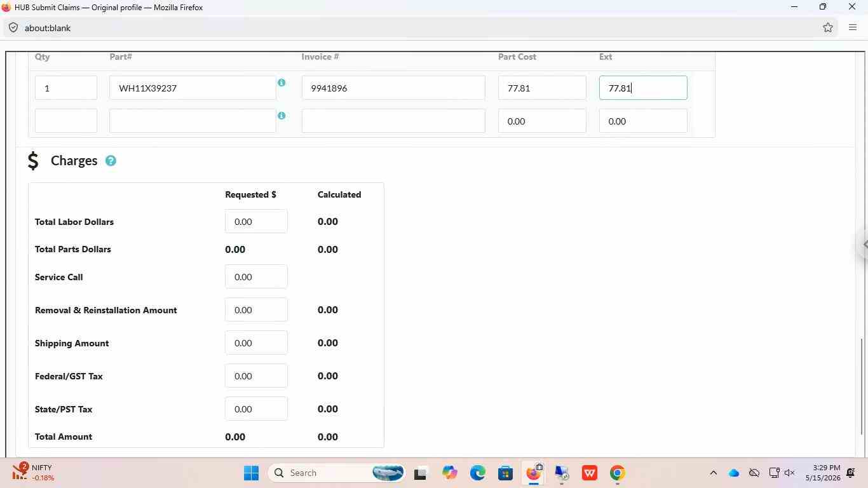
Task: Launch Microsoft Edge from taskbar
Action: 478,473
